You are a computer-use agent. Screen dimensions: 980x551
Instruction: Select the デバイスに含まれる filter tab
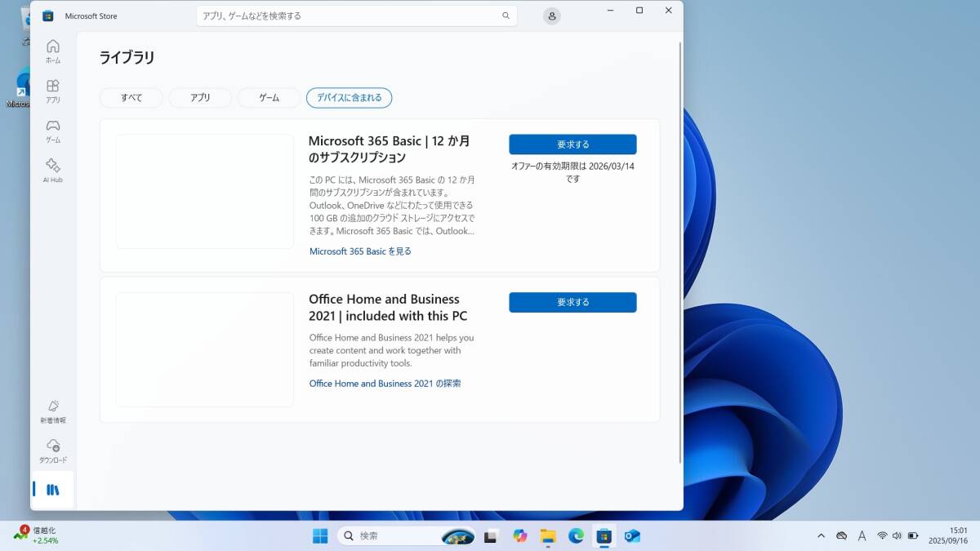(350, 98)
